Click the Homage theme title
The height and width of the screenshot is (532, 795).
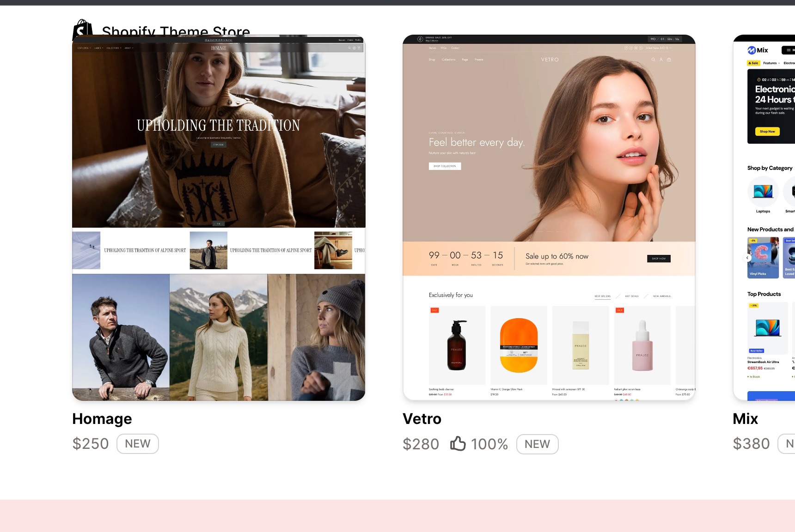point(102,418)
